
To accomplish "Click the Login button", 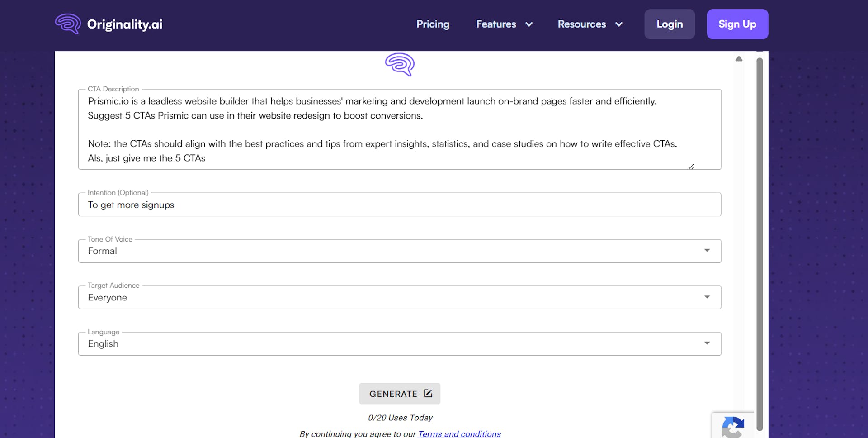I will tap(670, 24).
